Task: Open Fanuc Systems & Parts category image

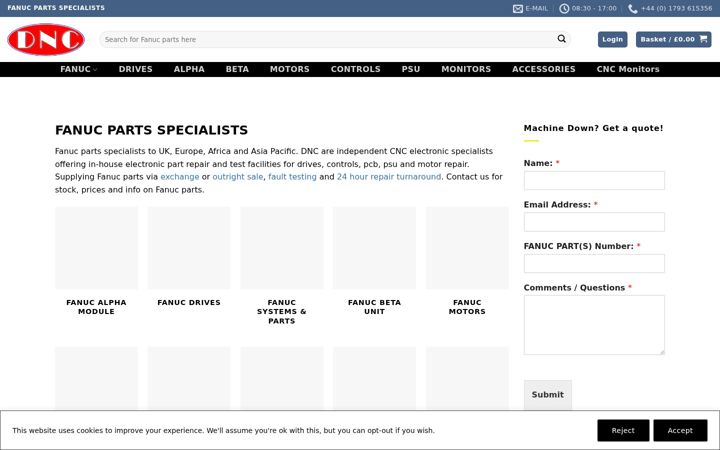Action: coord(281,248)
